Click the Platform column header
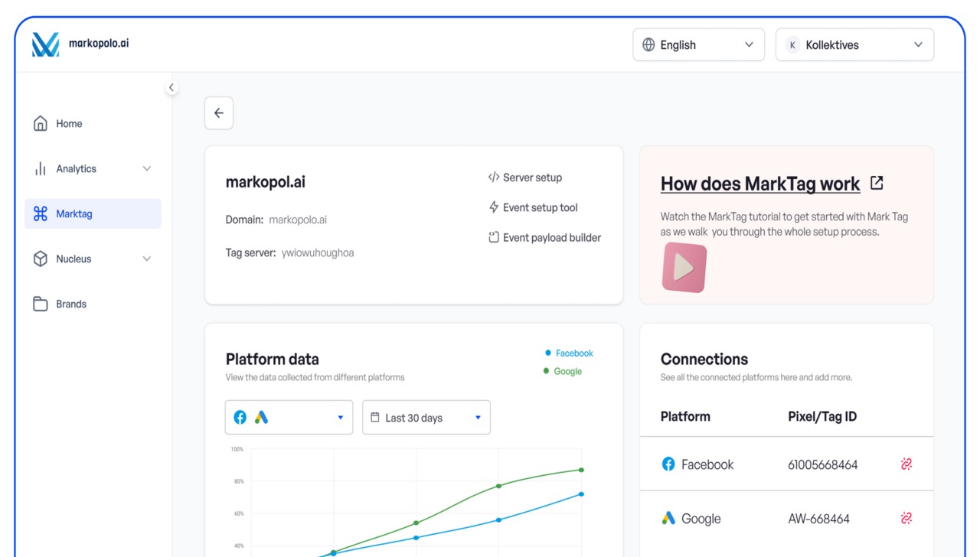Viewport: 980px width, 557px height. (685, 416)
